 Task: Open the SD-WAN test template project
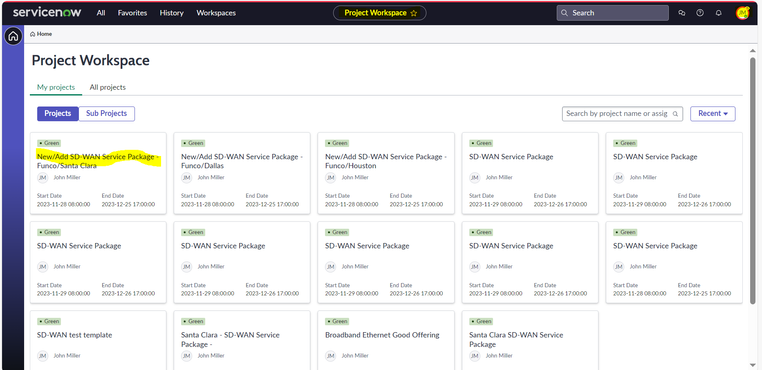(x=74, y=335)
